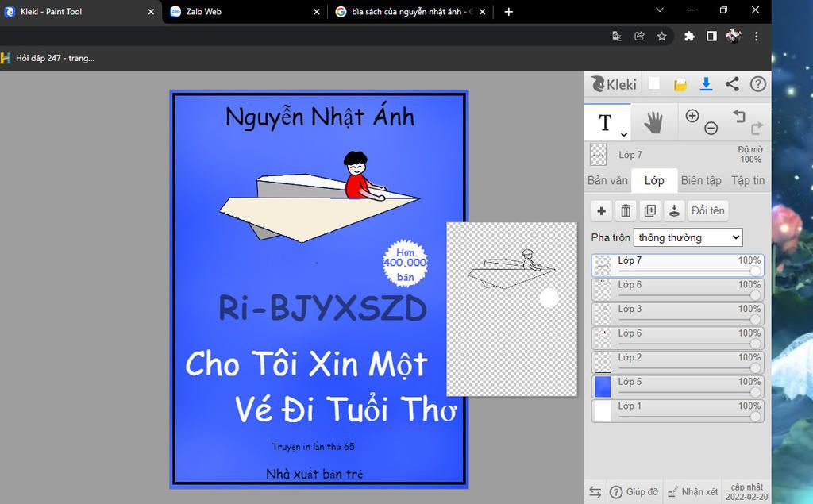The image size is (813, 504).
Task: Switch to the Bản văn tab
Action: point(607,180)
